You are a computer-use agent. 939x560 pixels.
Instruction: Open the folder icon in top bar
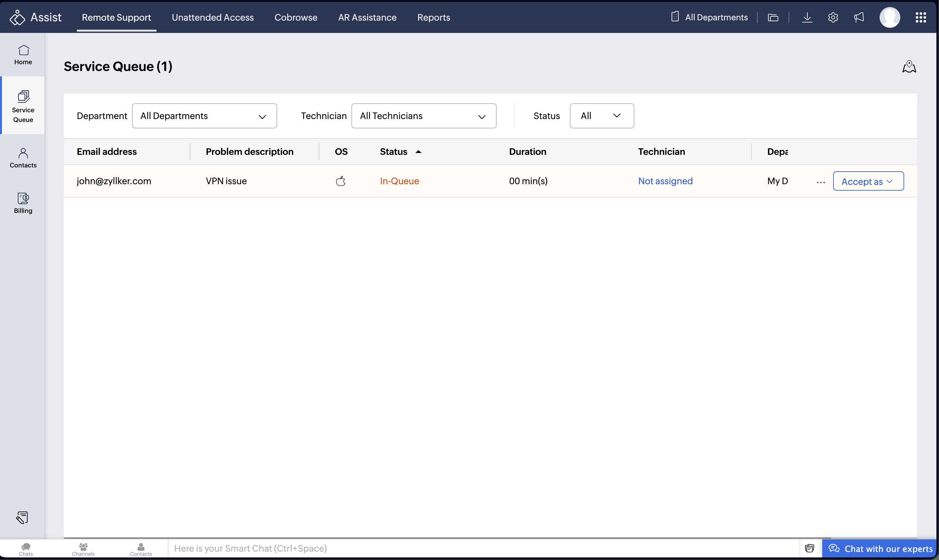tap(772, 17)
